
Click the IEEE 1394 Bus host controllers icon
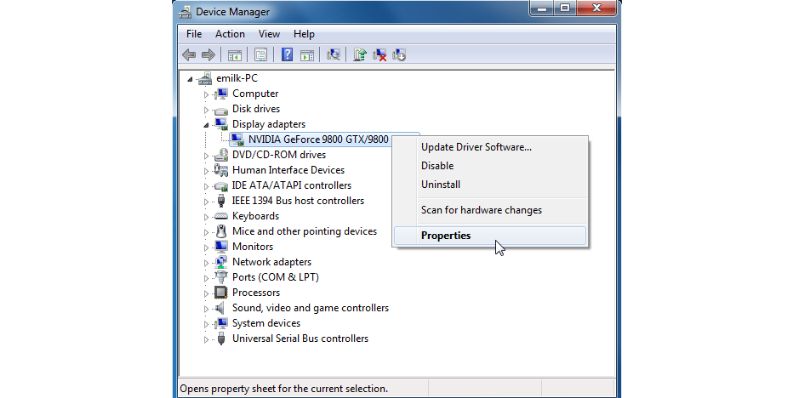[x=221, y=201]
